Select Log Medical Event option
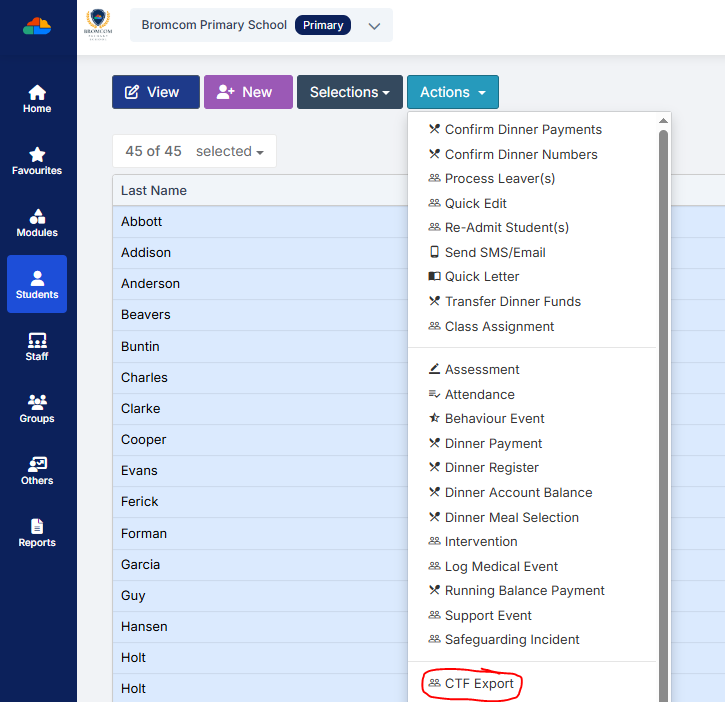 pyautogui.click(x=501, y=566)
